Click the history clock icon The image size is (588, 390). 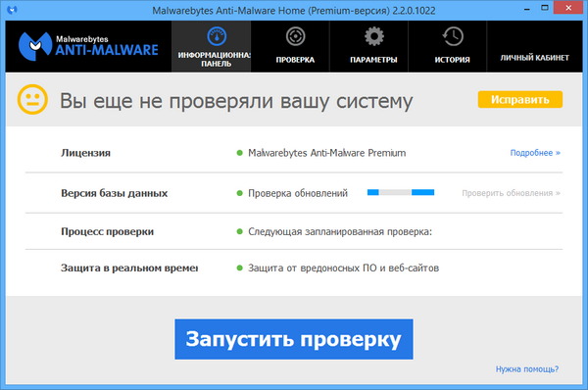click(453, 36)
